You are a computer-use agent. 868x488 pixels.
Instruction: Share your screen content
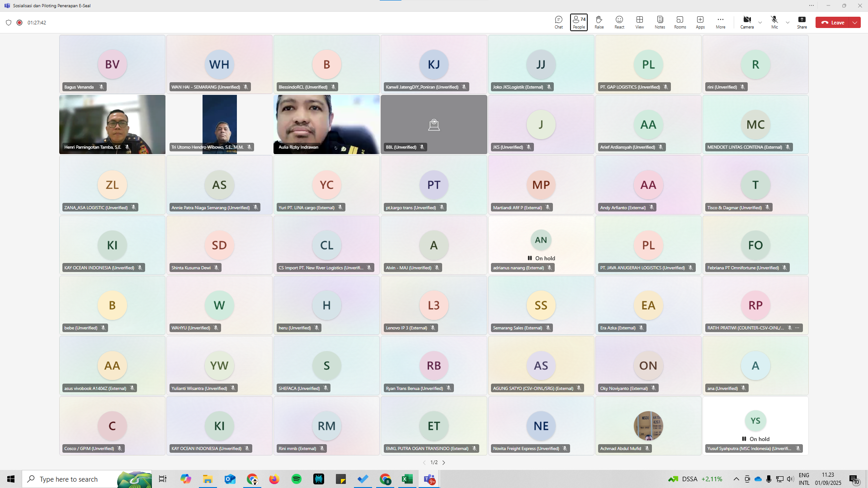coord(802,22)
